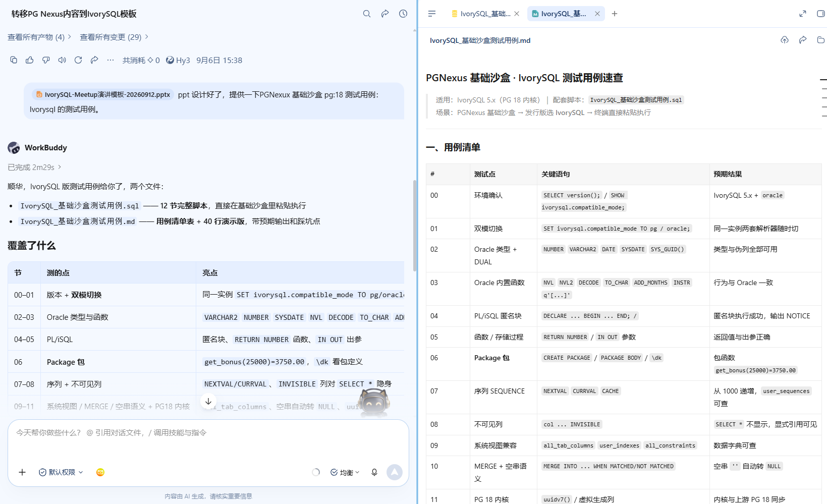Add attachment with plus button in input
Screen dimensions: 827x504
point(22,472)
